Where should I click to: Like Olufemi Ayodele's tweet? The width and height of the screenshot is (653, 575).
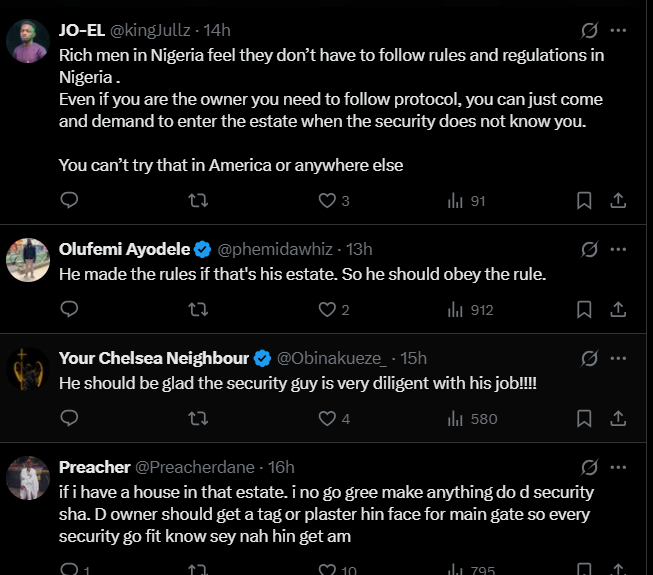pyautogui.click(x=326, y=310)
